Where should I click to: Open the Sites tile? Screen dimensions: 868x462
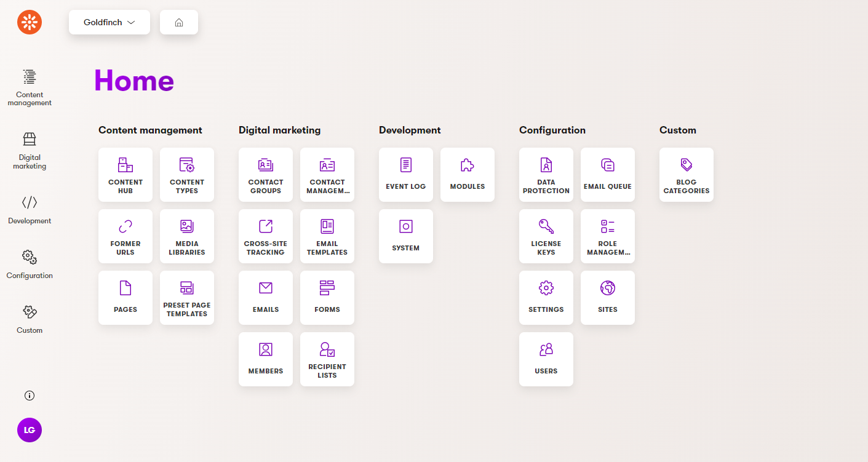tap(608, 298)
